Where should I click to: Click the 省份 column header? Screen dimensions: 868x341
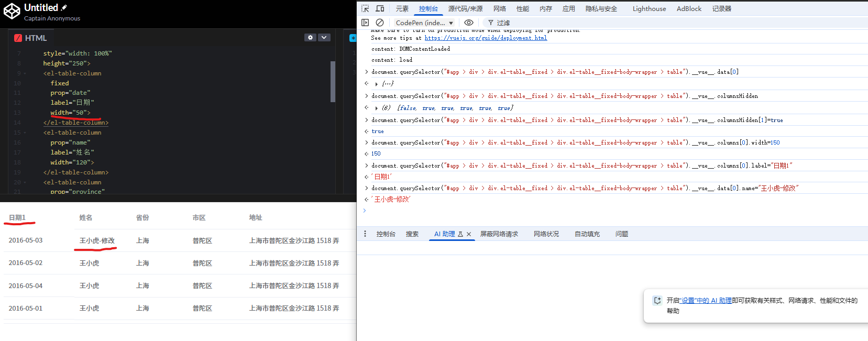click(x=142, y=217)
